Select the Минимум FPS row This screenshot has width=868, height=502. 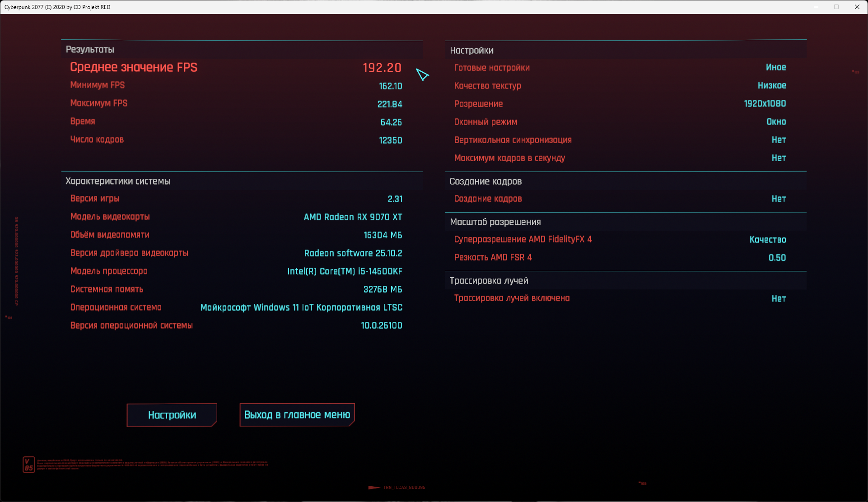pos(236,85)
